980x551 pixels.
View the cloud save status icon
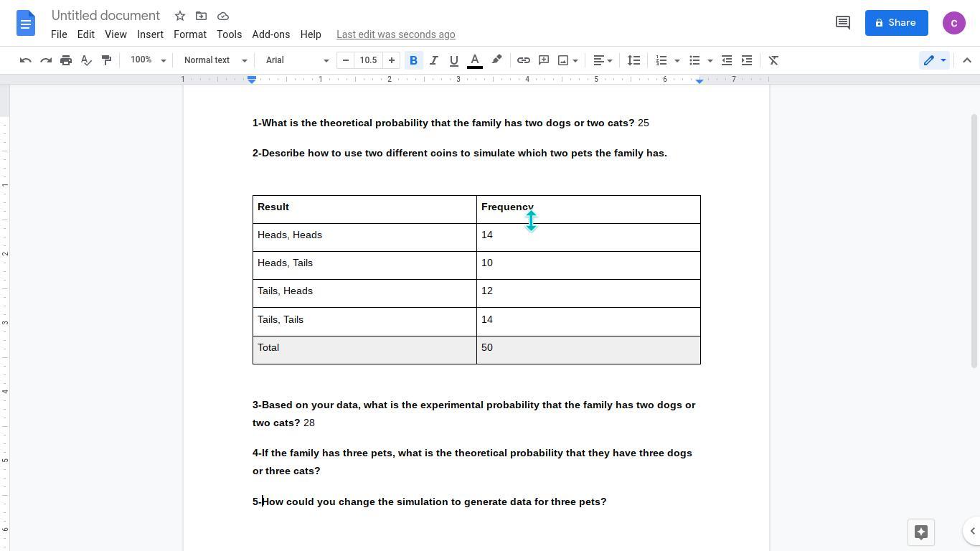(x=223, y=16)
